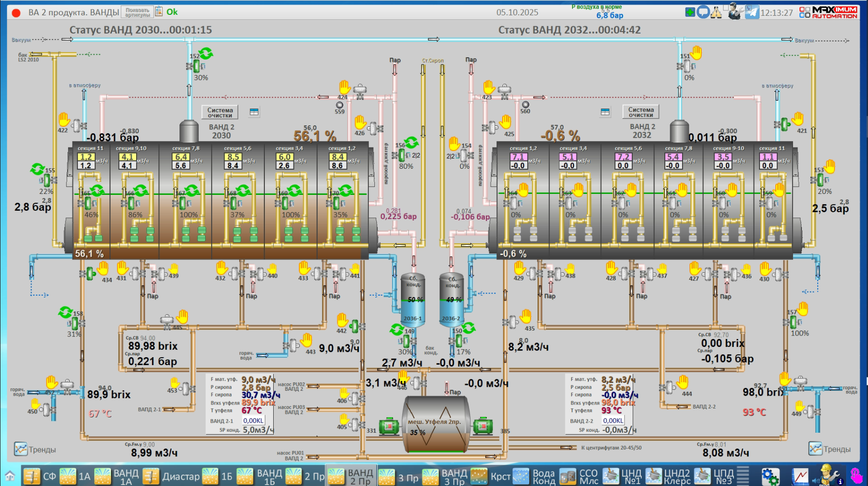Open the clipboard report icon beside Ok

(159, 11)
